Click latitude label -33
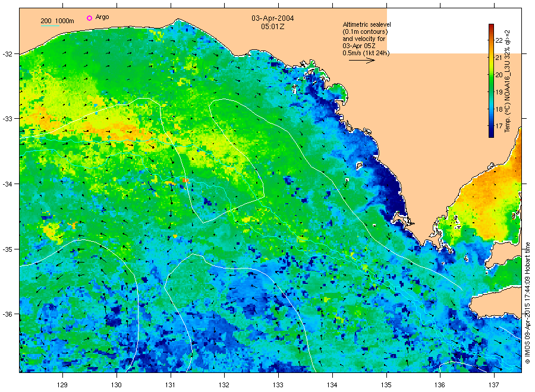535x392 pixels. pyautogui.click(x=8, y=119)
